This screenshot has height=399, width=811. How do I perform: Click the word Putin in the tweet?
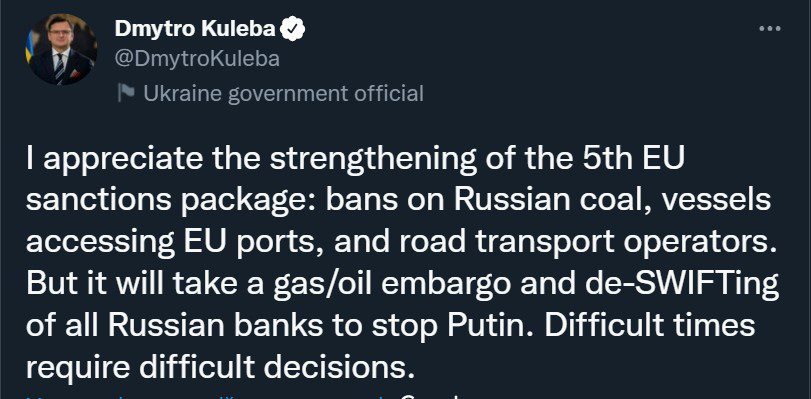(494, 326)
